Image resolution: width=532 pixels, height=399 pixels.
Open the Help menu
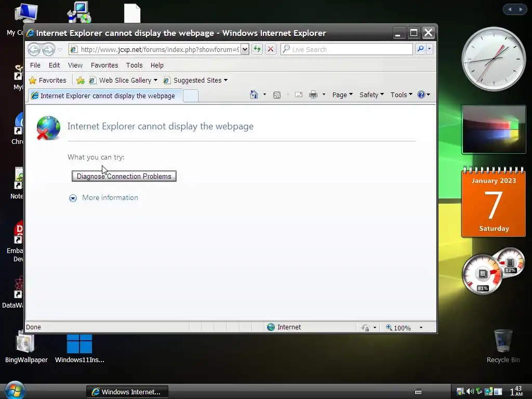point(157,65)
